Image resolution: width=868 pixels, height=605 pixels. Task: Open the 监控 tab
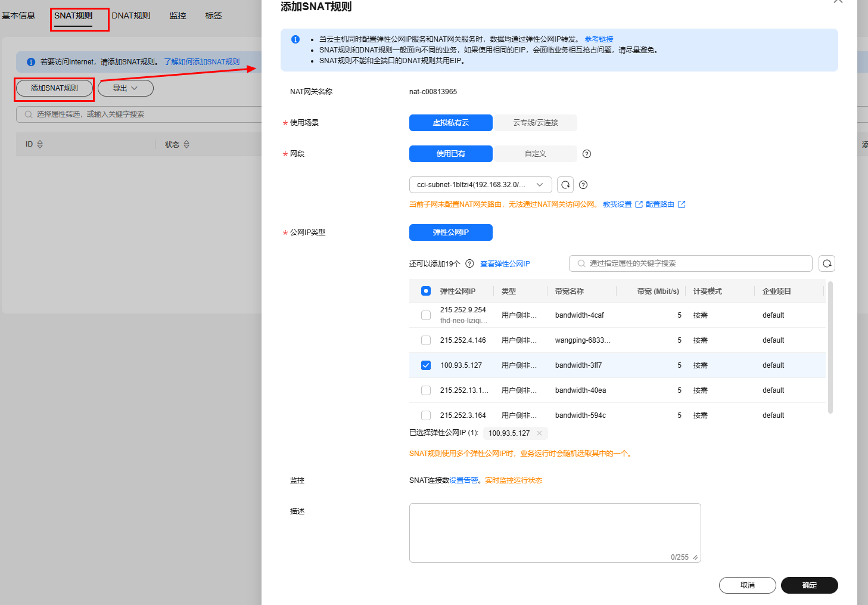[178, 15]
